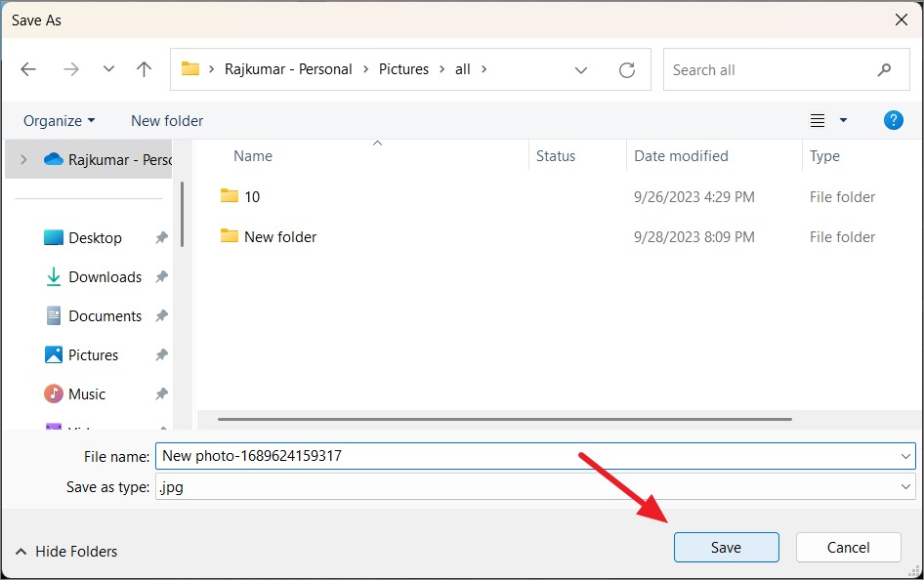Click the Save button

[x=726, y=548]
